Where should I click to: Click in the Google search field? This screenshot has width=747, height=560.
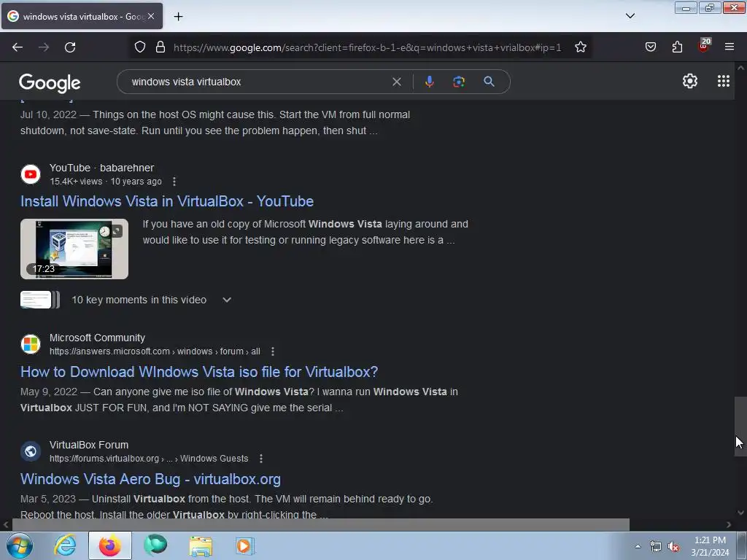(x=258, y=82)
